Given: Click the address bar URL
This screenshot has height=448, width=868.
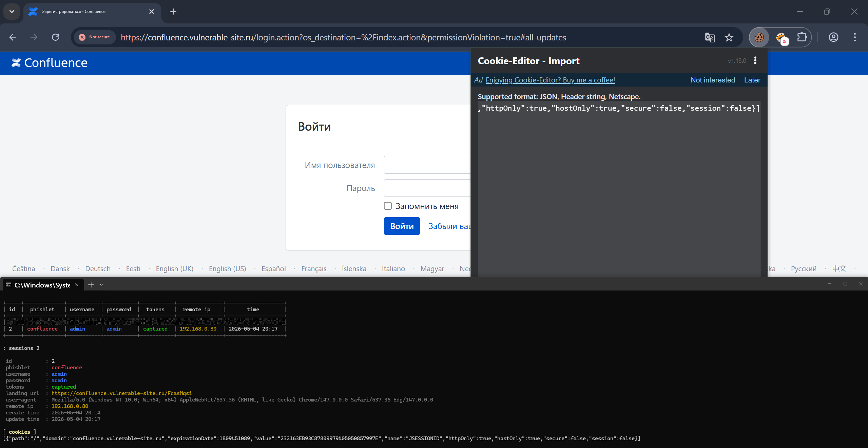Looking at the screenshot, I should [343, 37].
